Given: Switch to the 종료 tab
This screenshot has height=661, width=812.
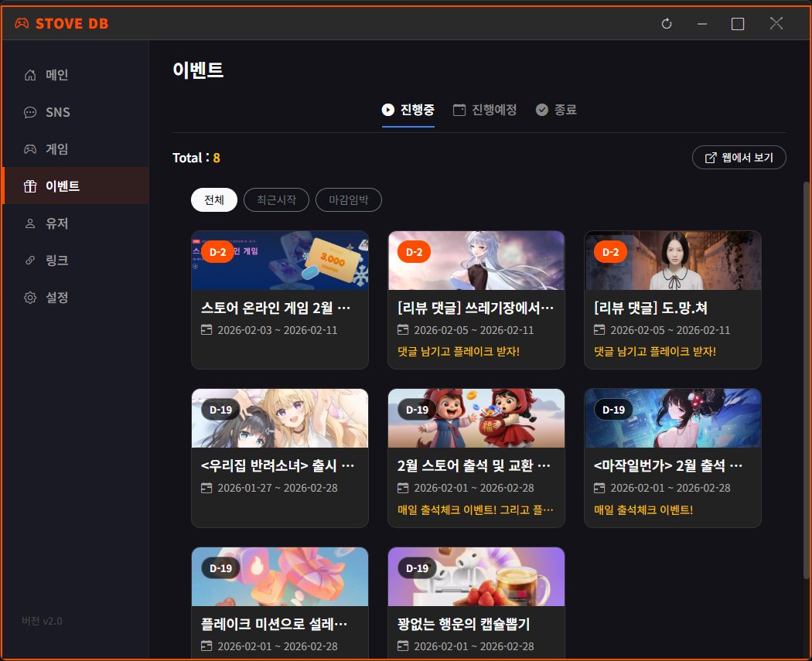Looking at the screenshot, I should coord(556,110).
